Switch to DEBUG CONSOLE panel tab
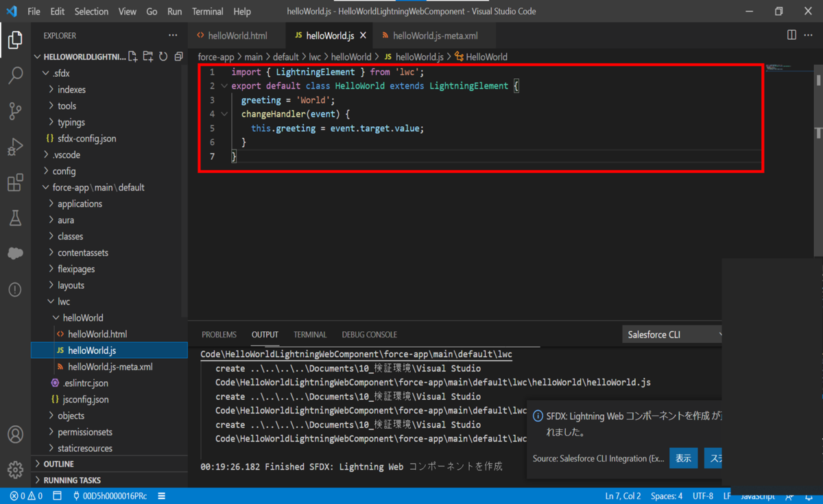Viewport: 823px width, 504px height. tap(370, 335)
